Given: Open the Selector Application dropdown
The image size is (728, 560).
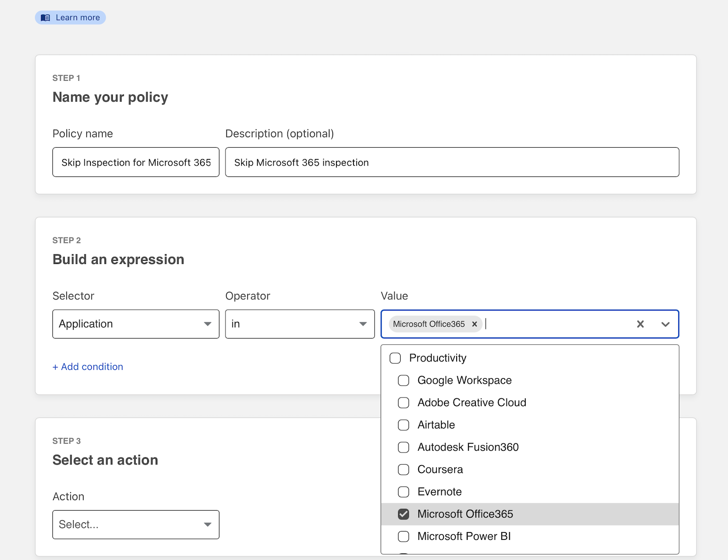Looking at the screenshot, I should click(x=135, y=324).
